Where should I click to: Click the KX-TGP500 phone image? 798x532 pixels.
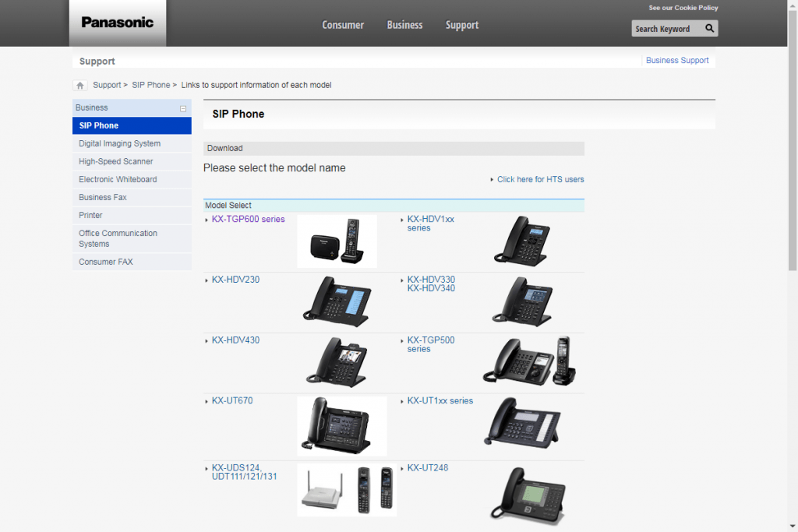tap(529, 361)
